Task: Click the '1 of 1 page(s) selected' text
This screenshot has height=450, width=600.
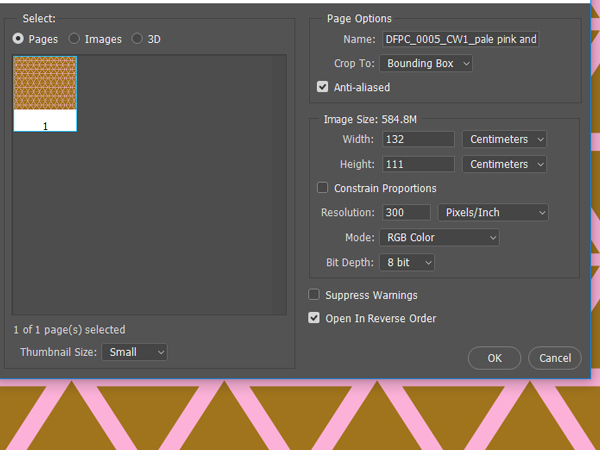Action: [69, 329]
